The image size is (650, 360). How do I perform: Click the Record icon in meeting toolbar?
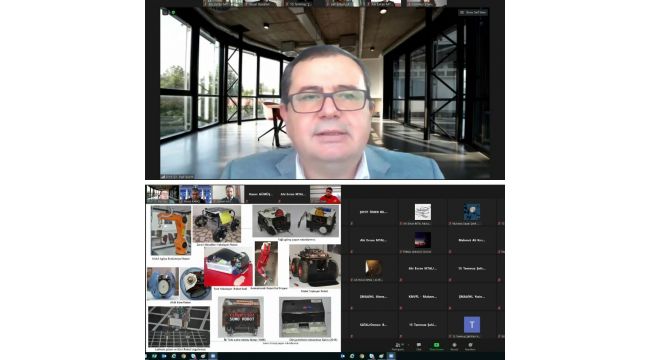coord(454,345)
